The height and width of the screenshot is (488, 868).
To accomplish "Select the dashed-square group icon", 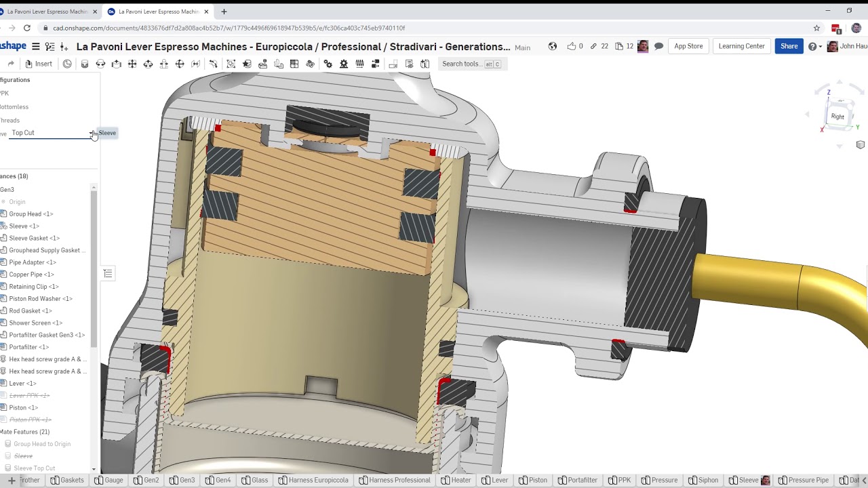I will click(x=231, y=64).
